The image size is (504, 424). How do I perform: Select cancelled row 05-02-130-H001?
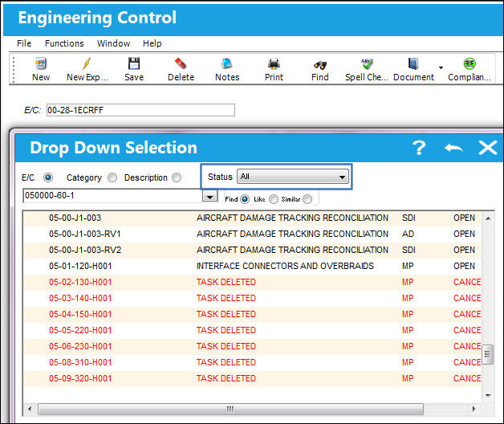[x=252, y=283]
